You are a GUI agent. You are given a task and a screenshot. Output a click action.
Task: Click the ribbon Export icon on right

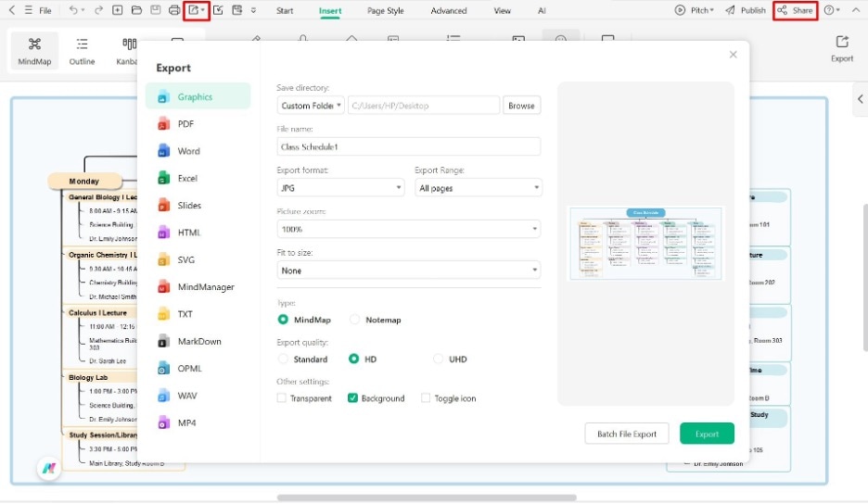[x=842, y=49]
